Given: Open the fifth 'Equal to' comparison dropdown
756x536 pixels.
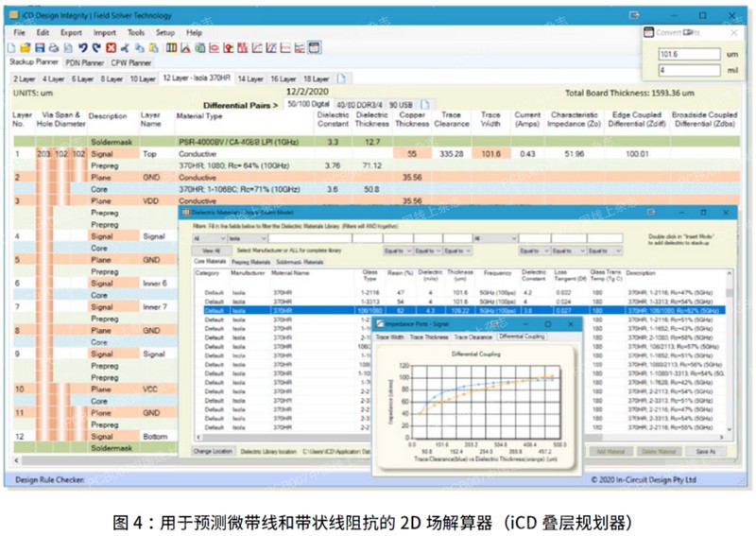Looking at the screenshot, I should [x=569, y=251].
